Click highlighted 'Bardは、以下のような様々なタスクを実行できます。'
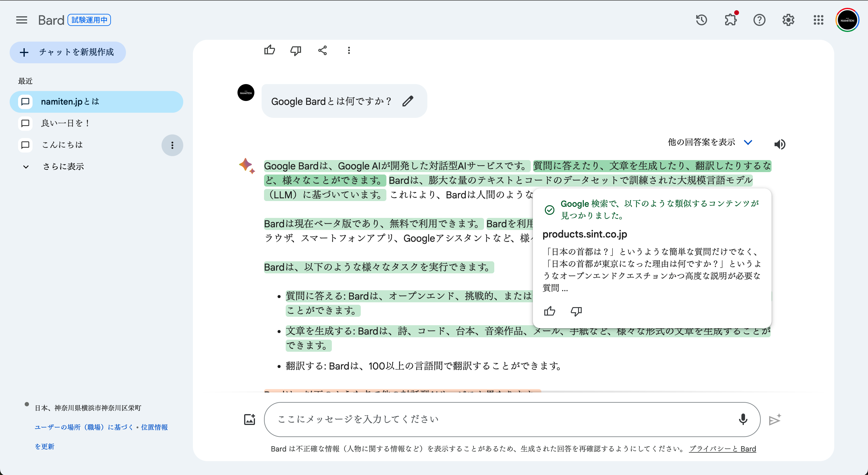Image resolution: width=868 pixels, height=475 pixels. tap(379, 267)
